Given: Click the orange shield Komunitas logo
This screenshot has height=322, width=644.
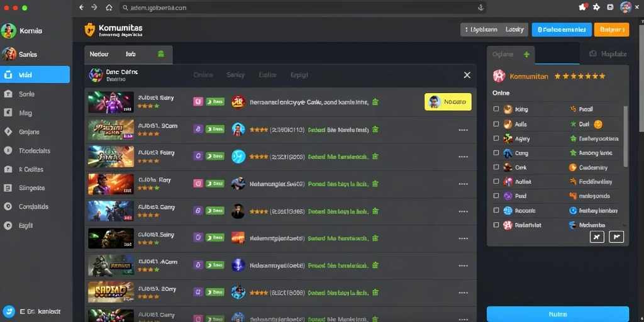Looking at the screenshot, I should pyautogui.click(x=89, y=30).
